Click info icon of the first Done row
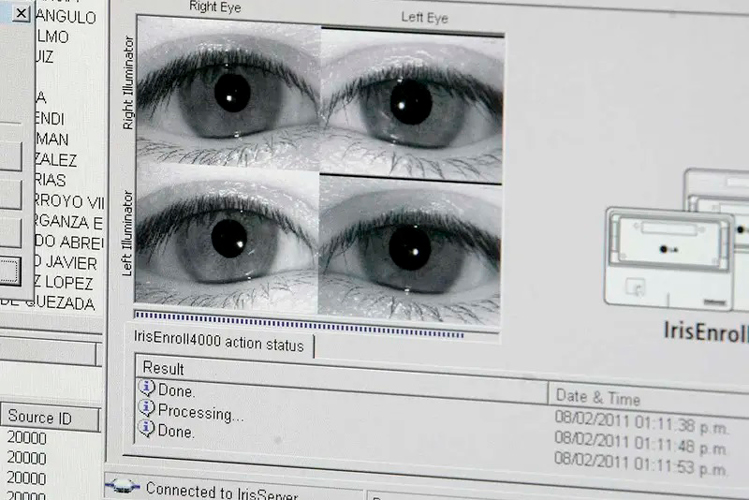Screen dimensions: 749x500 [147, 388]
